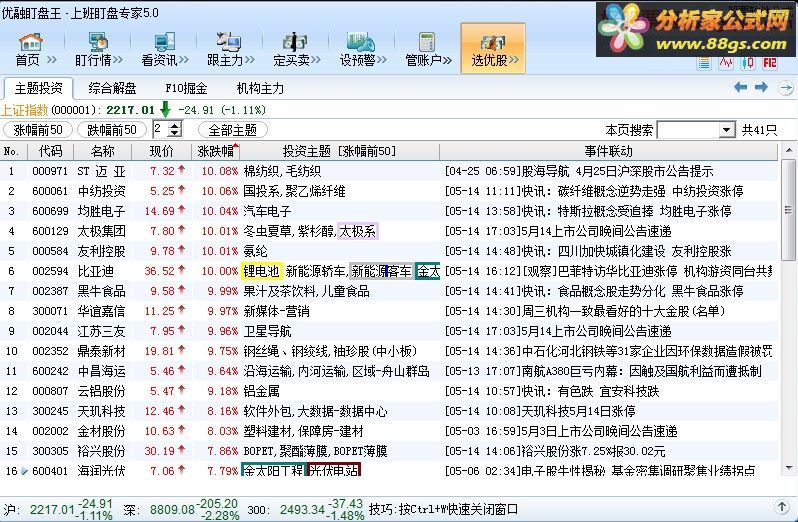This screenshot has width=798, height=522.
Task: Click the 涨幅前50 button
Action: click(38, 130)
